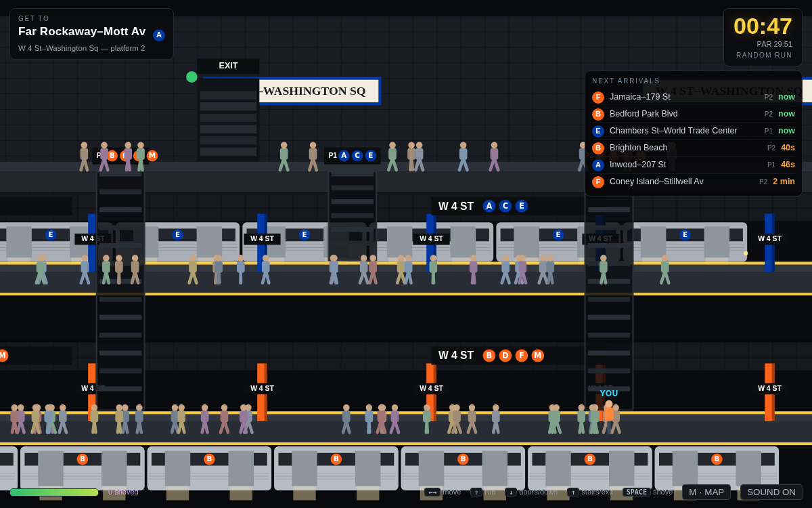The image size is (812, 508).
Task: Click the F badge for Coney Island–Stillwell Av
Action: pyautogui.click(x=598, y=182)
